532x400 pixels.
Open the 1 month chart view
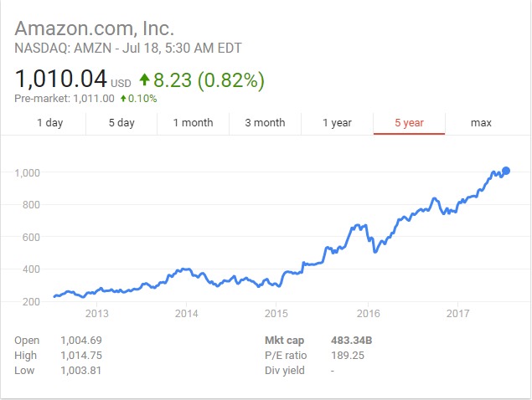(193, 123)
